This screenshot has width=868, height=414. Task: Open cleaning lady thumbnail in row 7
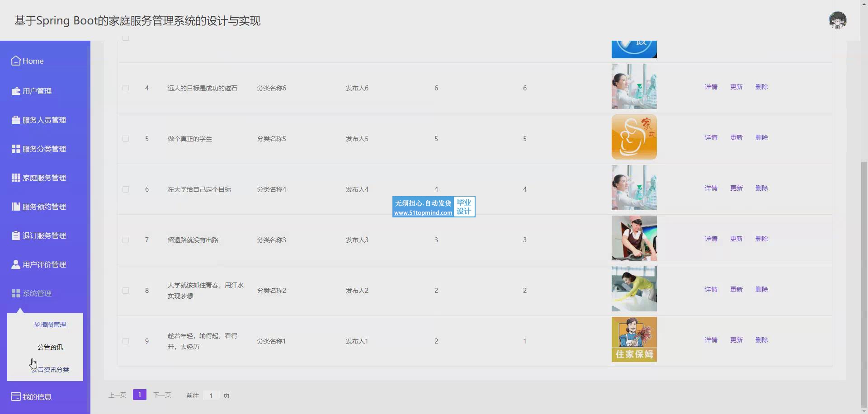click(x=634, y=238)
